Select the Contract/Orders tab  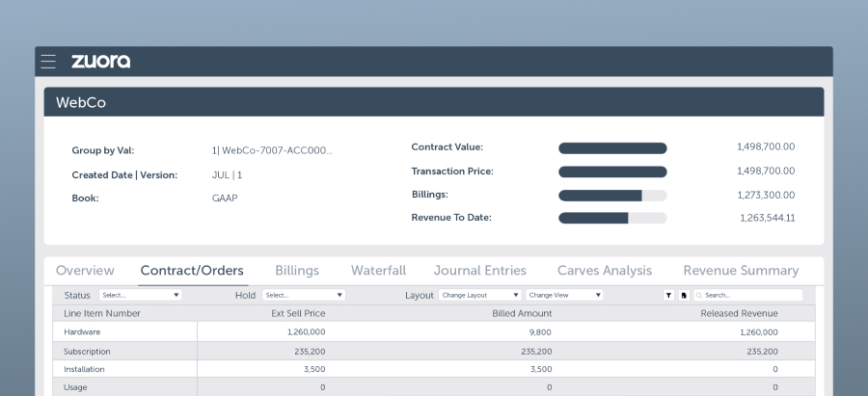tap(192, 271)
